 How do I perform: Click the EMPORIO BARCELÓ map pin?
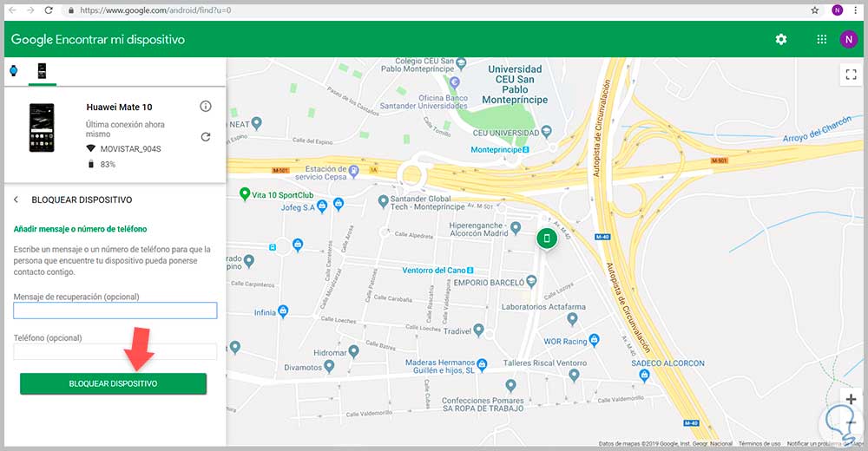click(531, 281)
